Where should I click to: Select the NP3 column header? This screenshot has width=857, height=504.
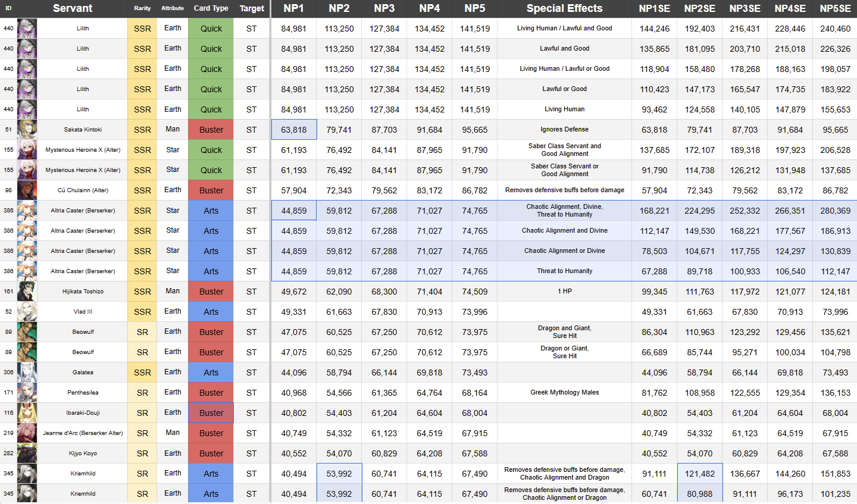click(x=384, y=8)
